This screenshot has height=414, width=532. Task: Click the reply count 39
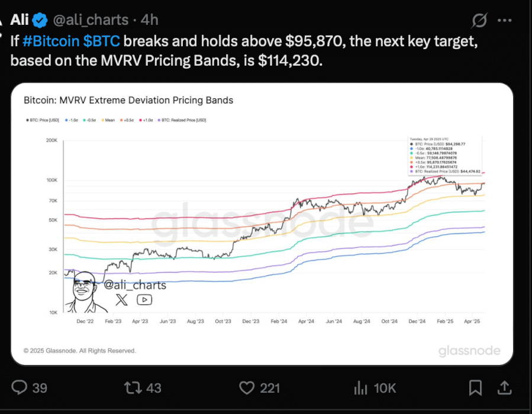pyautogui.click(x=40, y=388)
